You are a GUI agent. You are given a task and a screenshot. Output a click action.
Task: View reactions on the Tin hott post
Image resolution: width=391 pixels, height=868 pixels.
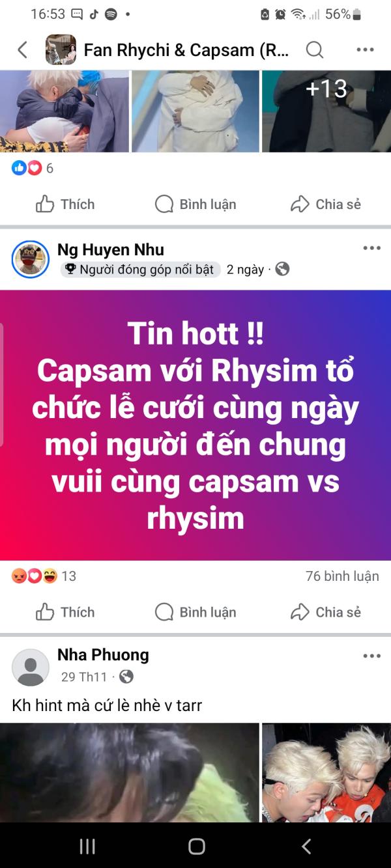(x=44, y=576)
